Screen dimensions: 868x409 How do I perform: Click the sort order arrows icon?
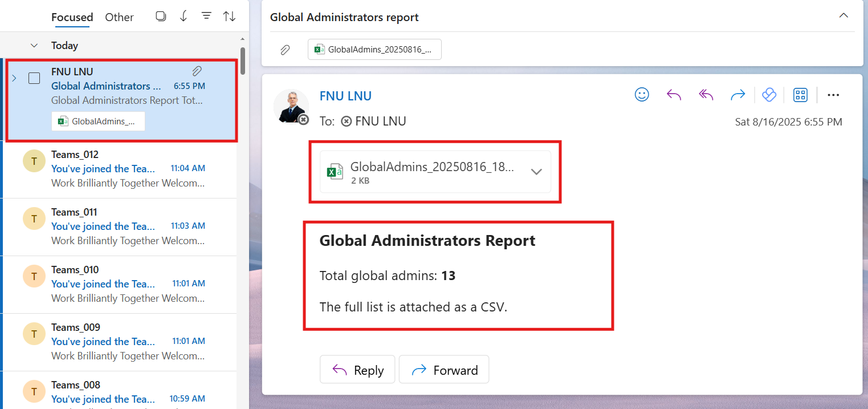coord(229,17)
